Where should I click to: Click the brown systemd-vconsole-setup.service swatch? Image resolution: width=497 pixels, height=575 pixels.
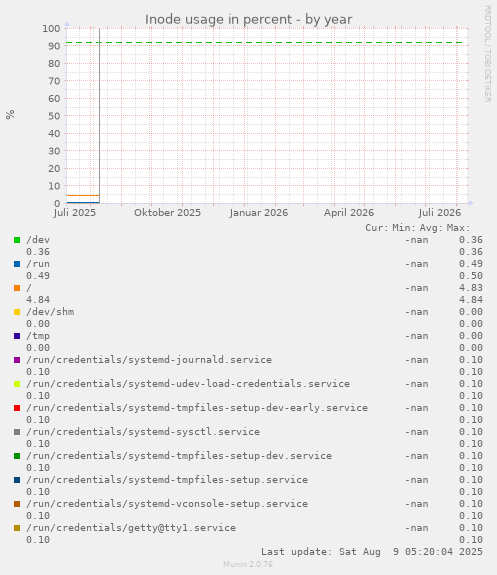[17, 504]
